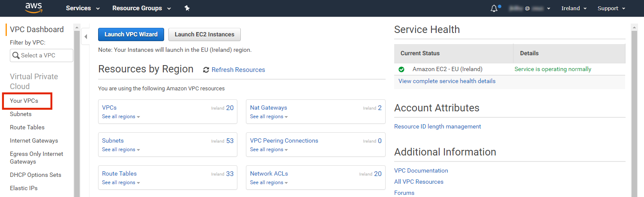This screenshot has height=197, width=644.
Task: Open Egress Only Internet Gateways
Action: (x=36, y=158)
